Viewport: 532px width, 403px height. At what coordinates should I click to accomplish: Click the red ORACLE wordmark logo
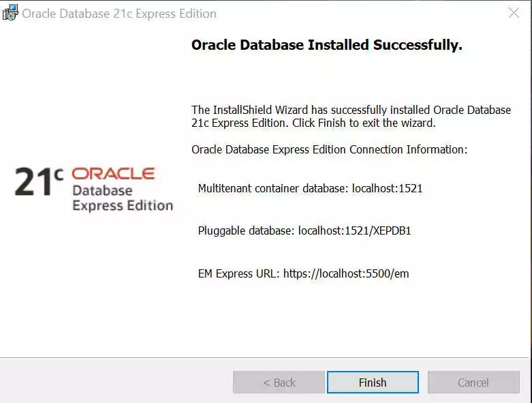click(x=113, y=174)
